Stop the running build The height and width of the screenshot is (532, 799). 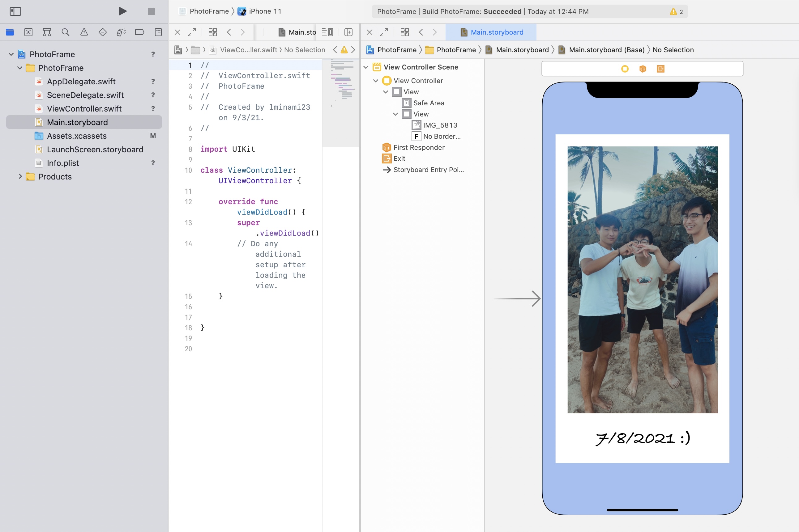152,11
